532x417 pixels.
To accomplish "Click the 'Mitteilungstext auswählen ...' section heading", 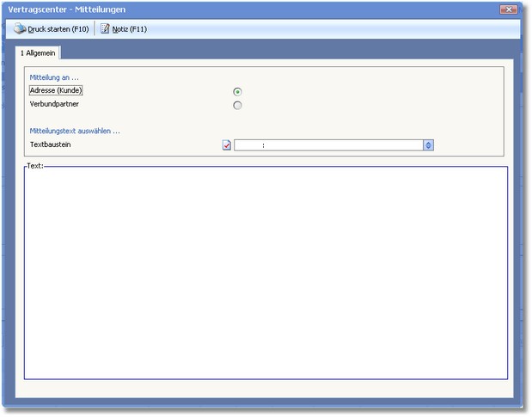I will pos(75,131).
